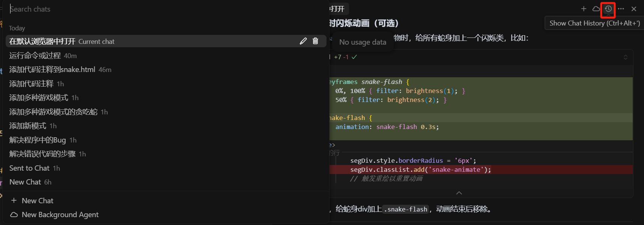644x225 pixels.
Task: Expand code block with up-down chevron
Action: 626,57
